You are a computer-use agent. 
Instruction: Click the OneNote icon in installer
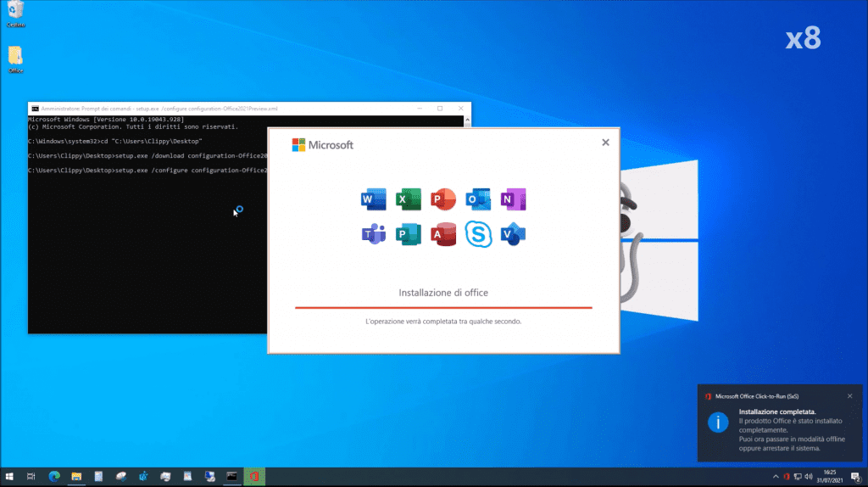(514, 199)
